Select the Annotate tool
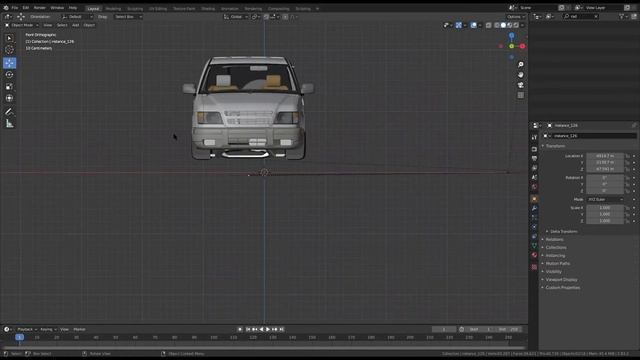Screen dimensions: 640x360 pos(9,111)
